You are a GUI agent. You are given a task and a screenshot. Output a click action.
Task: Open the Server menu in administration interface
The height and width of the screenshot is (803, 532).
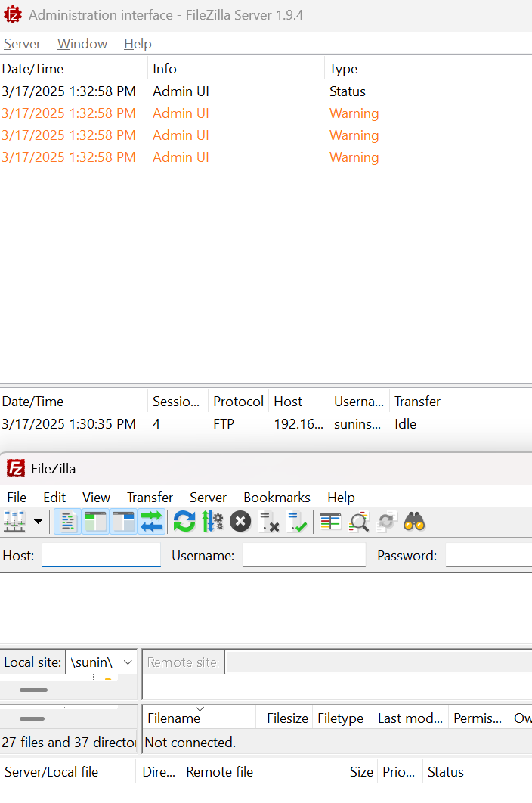(x=22, y=44)
